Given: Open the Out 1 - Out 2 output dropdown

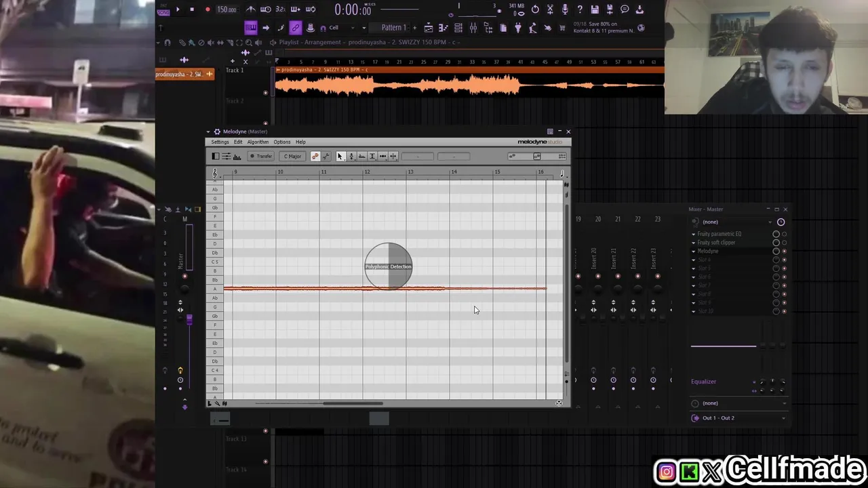Looking at the screenshot, I should pyautogui.click(x=739, y=418).
